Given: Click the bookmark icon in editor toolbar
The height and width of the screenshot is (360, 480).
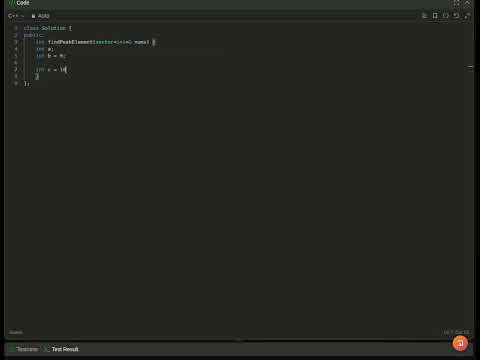Looking at the screenshot, I should [x=435, y=16].
